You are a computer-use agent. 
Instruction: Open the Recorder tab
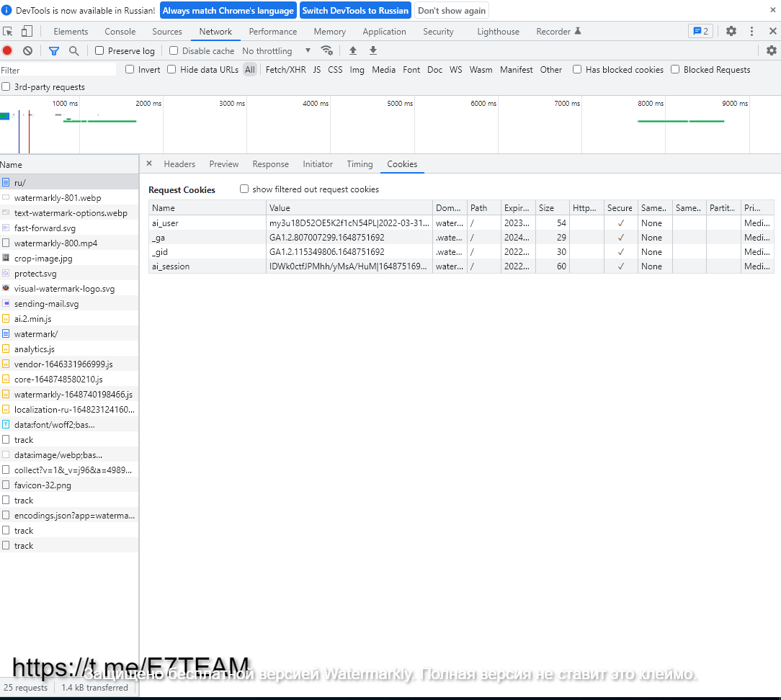(x=558, y=32)
